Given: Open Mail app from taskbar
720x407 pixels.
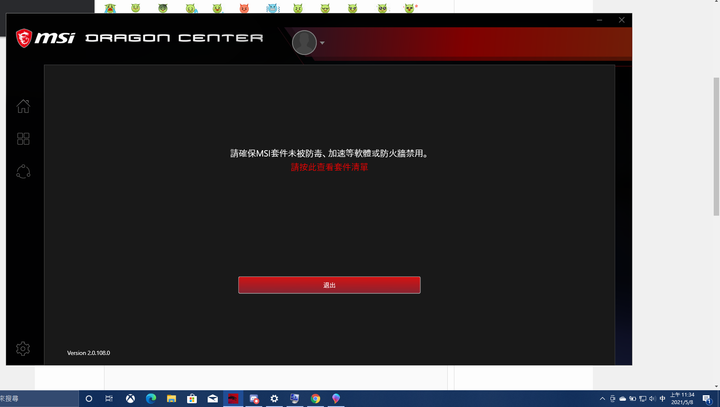Looking at the screenshot, I should click(x=213, y=398).
